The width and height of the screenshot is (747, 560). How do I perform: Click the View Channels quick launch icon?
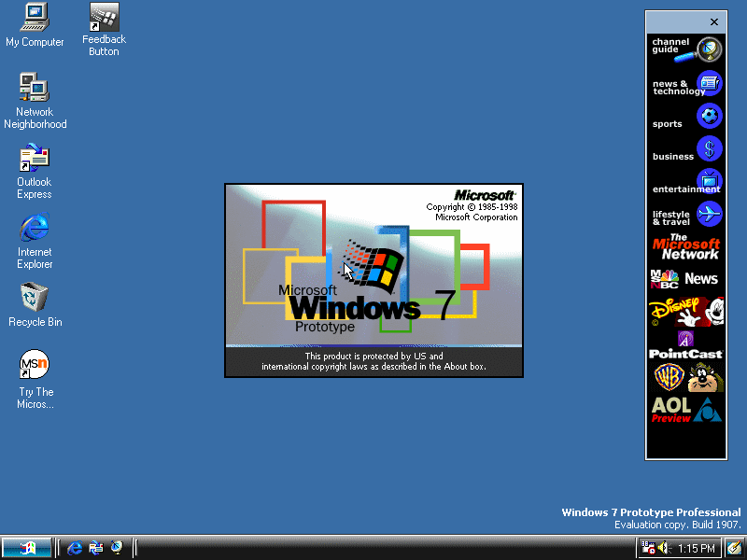tap(117, 548)
